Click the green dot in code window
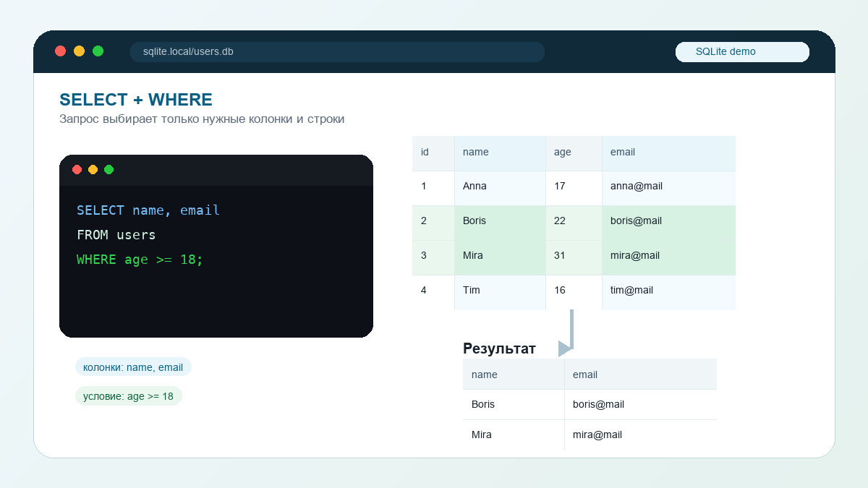 (x=109, y=170)
